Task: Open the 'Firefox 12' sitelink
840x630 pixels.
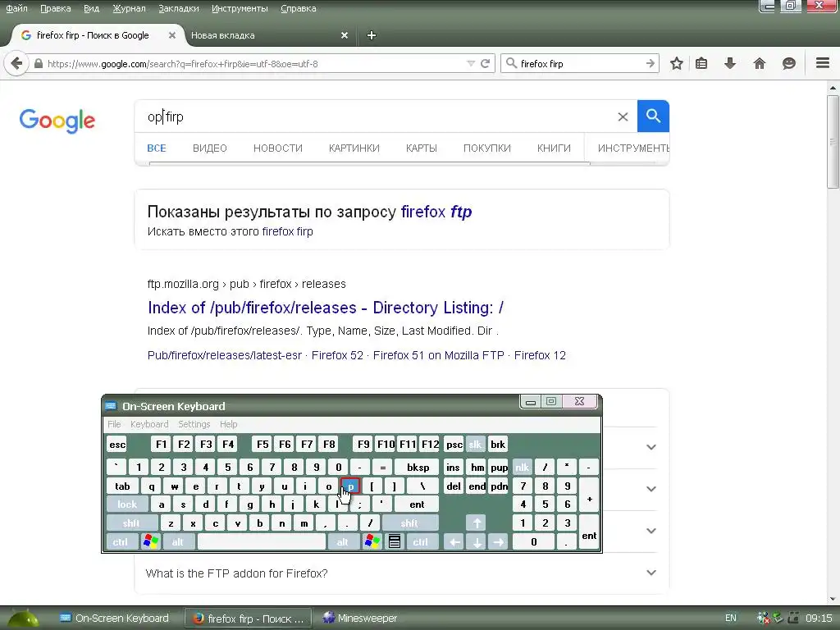Action: [540, 355]
